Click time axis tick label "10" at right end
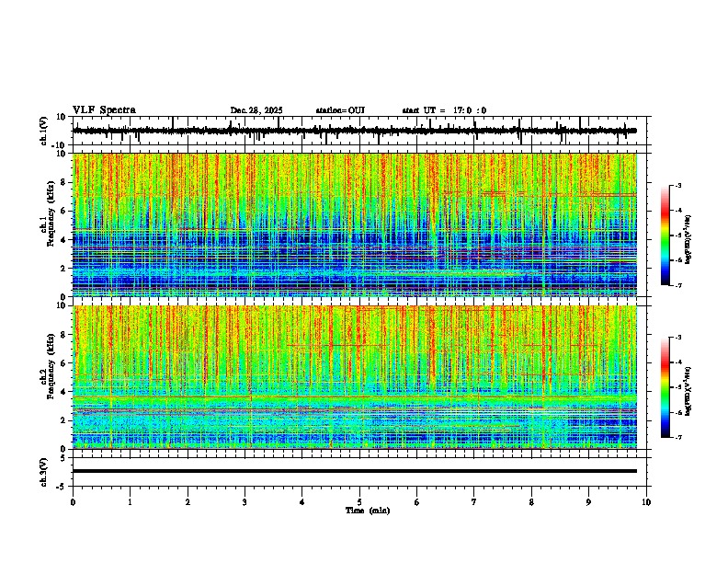728x563 pixels. click(646, 502)
